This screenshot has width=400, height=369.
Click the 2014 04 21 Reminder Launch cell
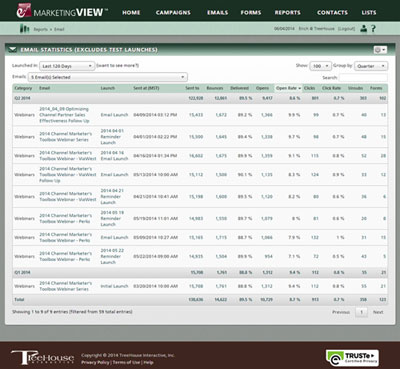coord(112,197)
